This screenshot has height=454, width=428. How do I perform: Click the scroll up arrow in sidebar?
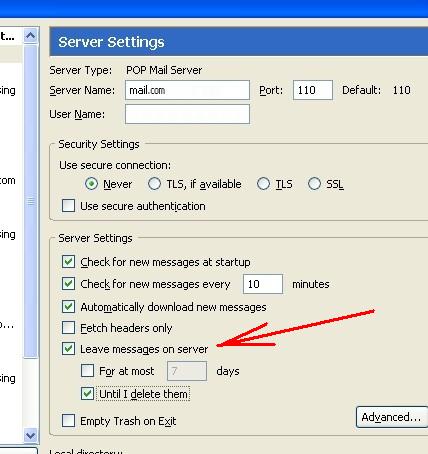click(x=31, y=35)
